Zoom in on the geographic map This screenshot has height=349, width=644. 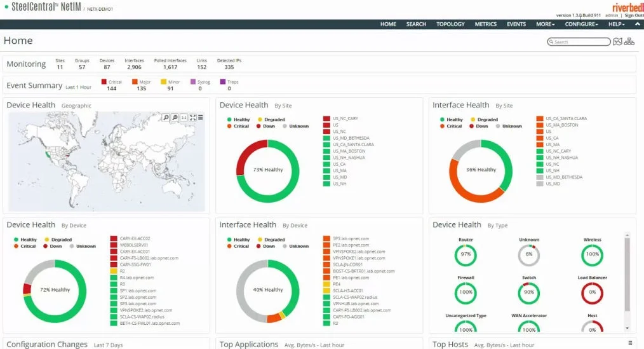point(166,118)
